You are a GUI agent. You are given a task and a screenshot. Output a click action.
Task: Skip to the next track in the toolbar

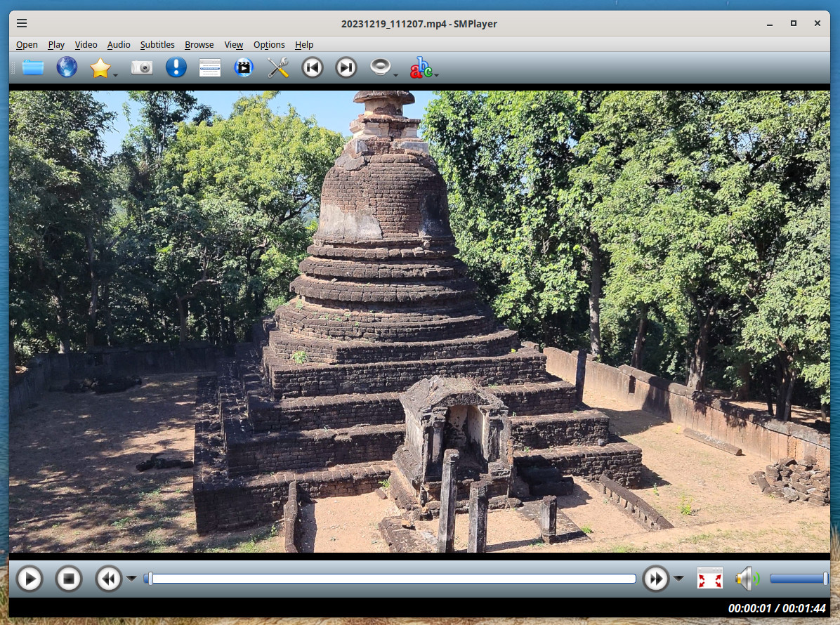click(x=346, y=67)
